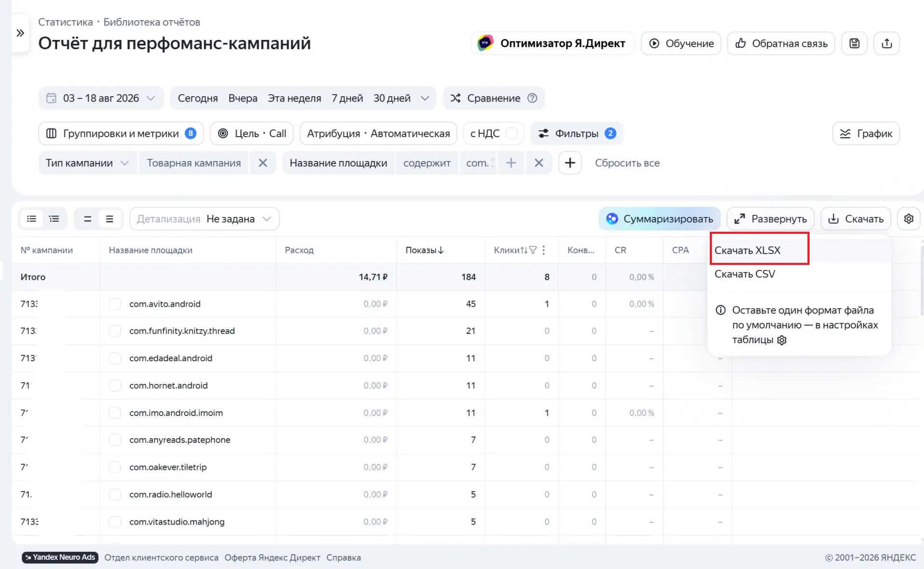
Task: Click the share/export icon in header
Action: [886, 43]
